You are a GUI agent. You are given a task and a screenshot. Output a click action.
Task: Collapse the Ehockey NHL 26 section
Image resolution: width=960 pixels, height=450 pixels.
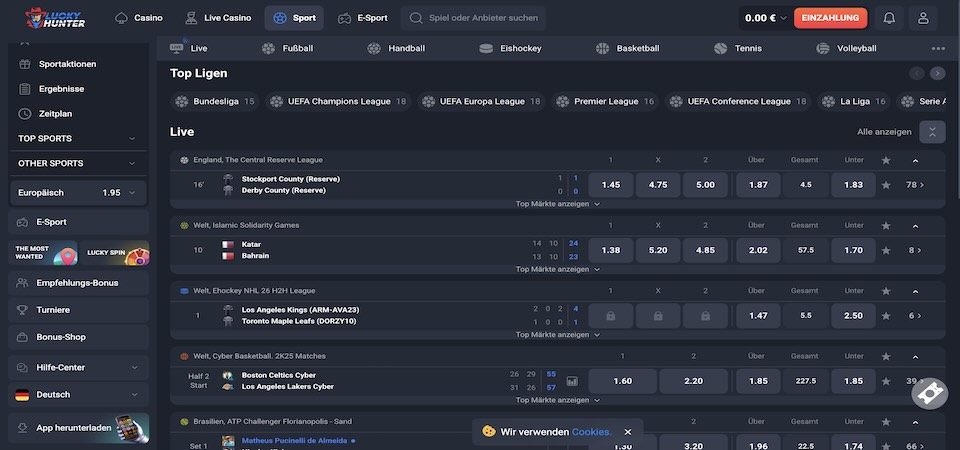[915, 291]
